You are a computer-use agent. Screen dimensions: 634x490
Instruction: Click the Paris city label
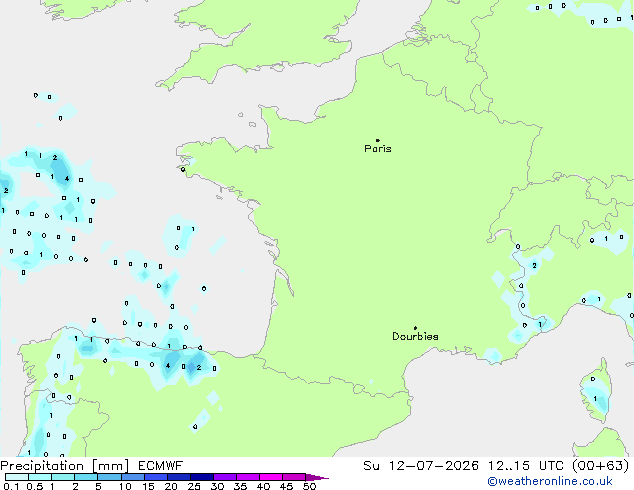(378, 149)
